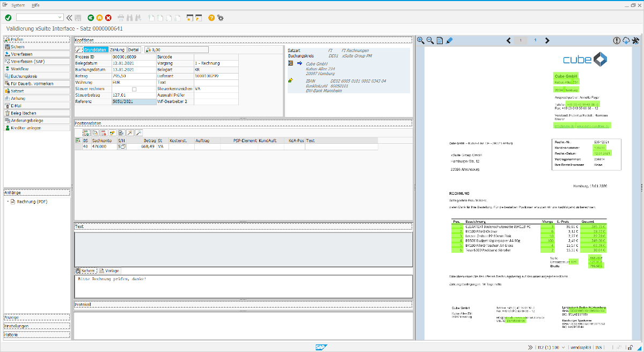Image resolution: width=644 pixels, height=352 pixels.
Task: Open the customize local layout gear icon
Action: pos(220,18)
